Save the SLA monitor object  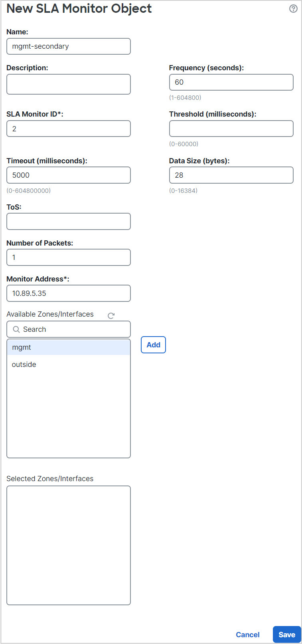[x=286, y=635]
